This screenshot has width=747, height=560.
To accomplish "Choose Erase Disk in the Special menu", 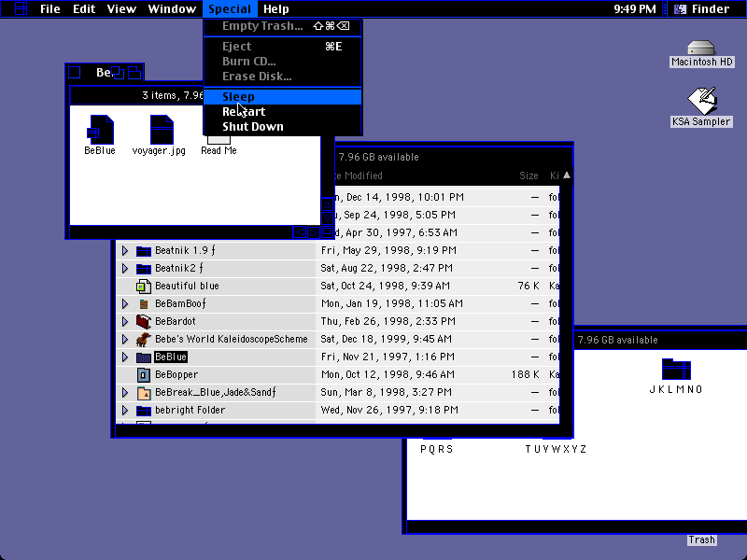I will (283, 77).
